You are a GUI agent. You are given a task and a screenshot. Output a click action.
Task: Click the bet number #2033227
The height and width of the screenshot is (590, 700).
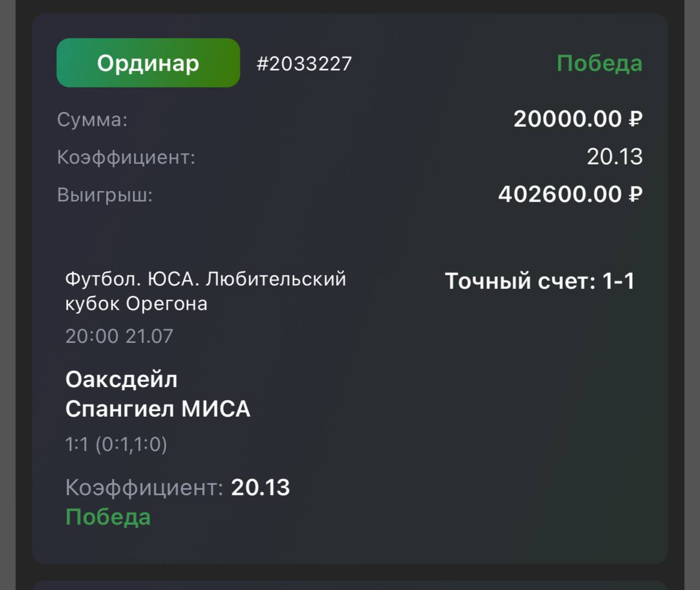[304, 64]
